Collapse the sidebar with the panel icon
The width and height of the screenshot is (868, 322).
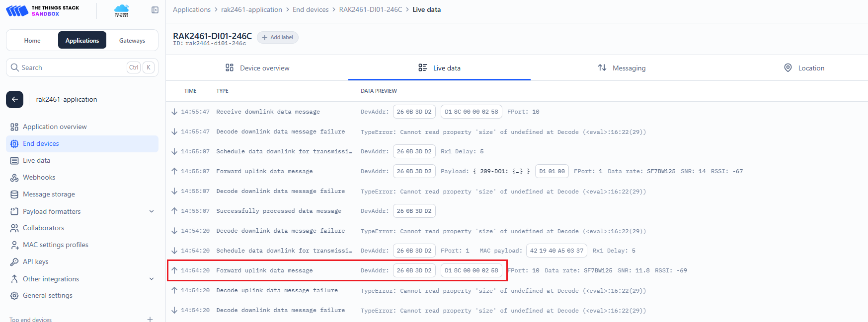(155, 10)
